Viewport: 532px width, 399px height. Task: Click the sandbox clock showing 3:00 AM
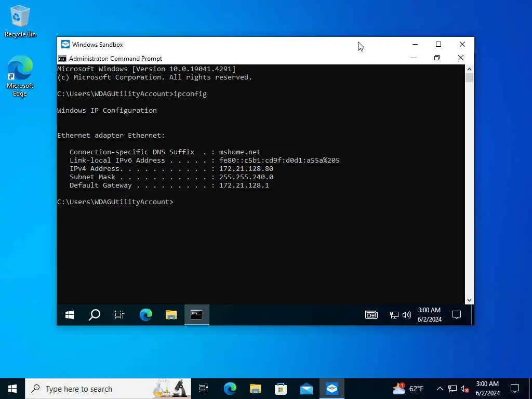tap(430, 315)
